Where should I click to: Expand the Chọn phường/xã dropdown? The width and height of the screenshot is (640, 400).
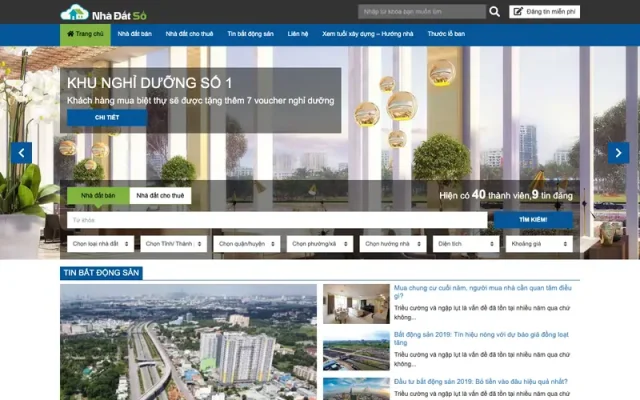click(x=320, y=244)
